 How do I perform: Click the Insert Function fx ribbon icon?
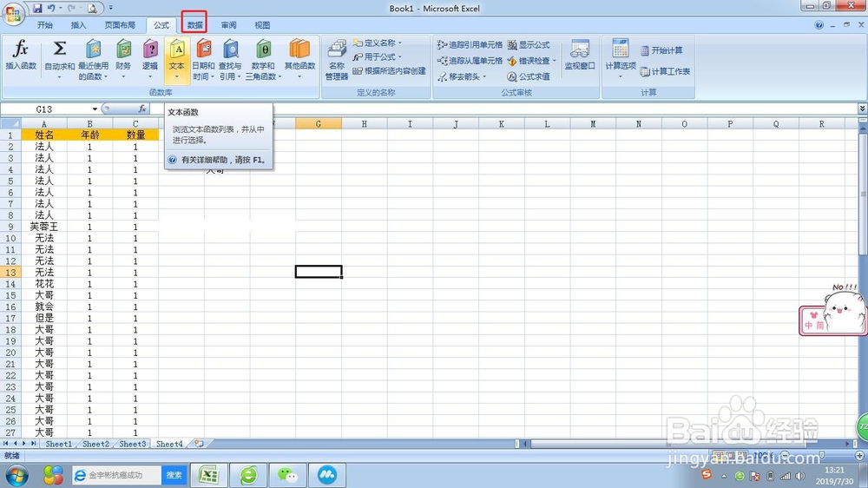pyautogui.click(x=21, y=56)
